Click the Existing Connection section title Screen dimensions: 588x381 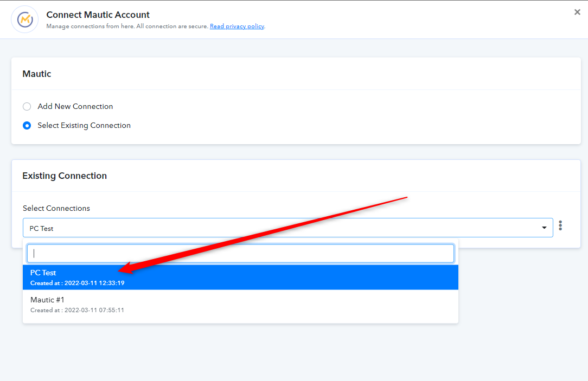coord(65,176)
